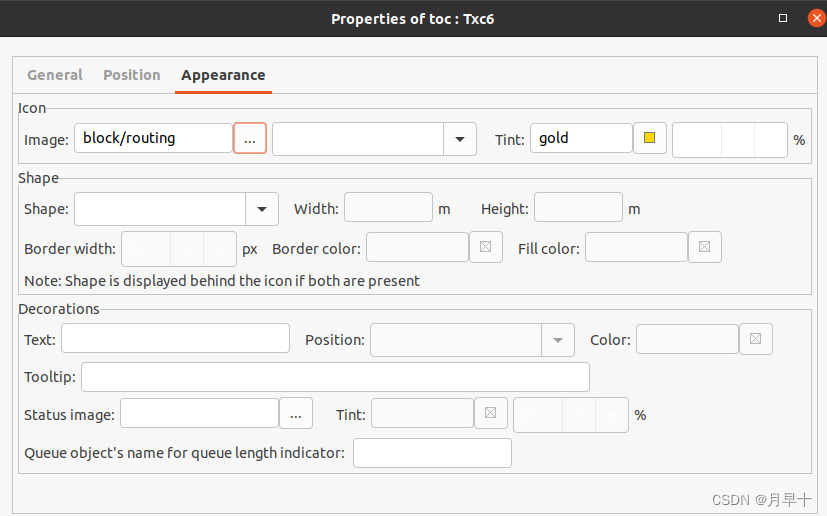Click the Border color picker icon

click(x=485, y=248)
